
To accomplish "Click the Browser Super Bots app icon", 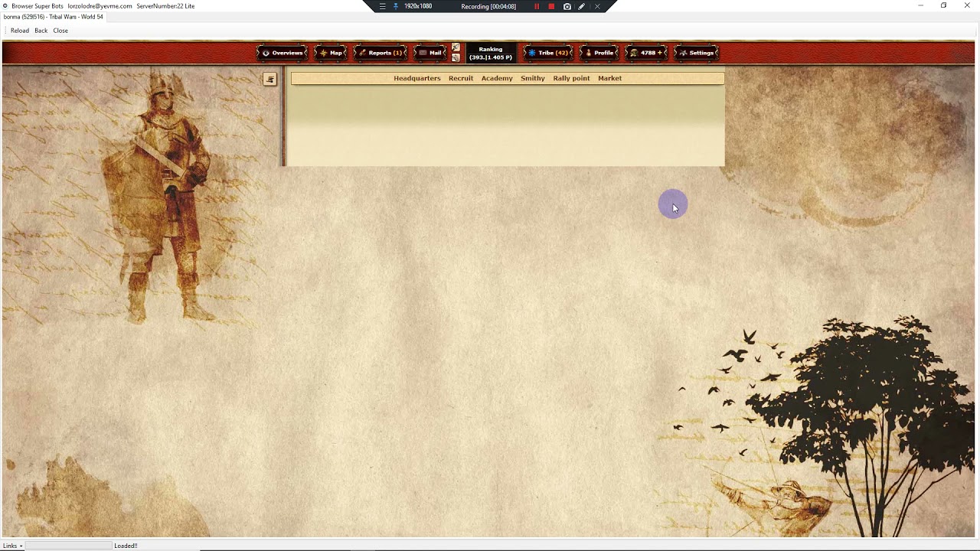I will click(x=5, y=5).
